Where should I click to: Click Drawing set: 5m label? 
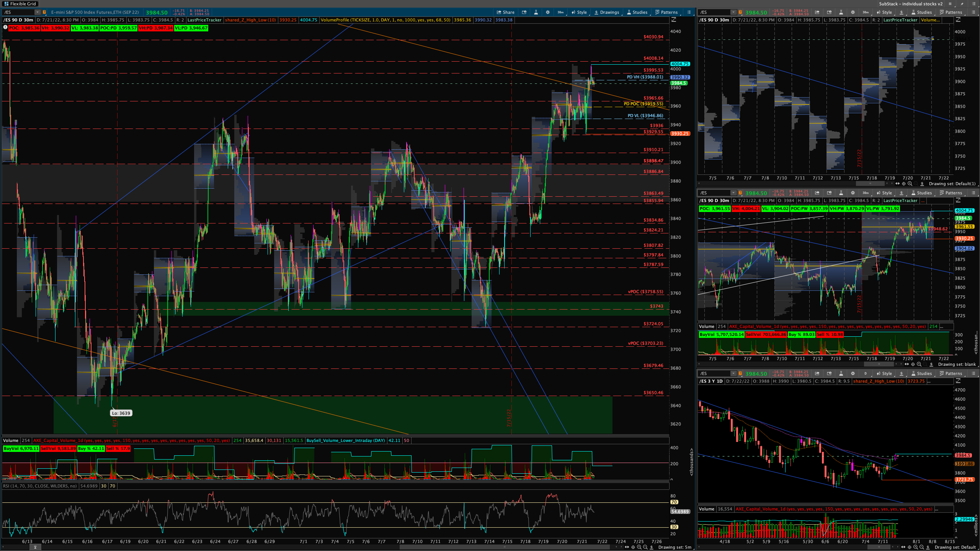point(675,547)
